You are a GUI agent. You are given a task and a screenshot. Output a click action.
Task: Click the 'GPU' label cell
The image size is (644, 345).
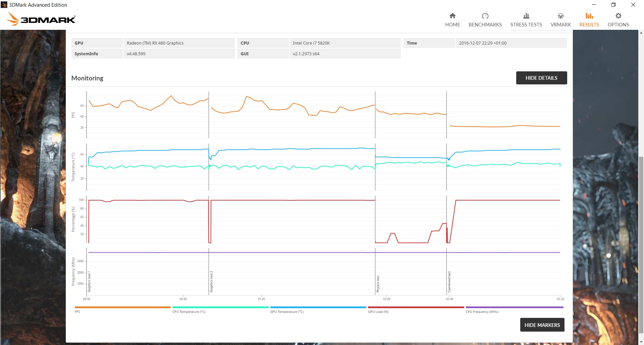point(97,43)
